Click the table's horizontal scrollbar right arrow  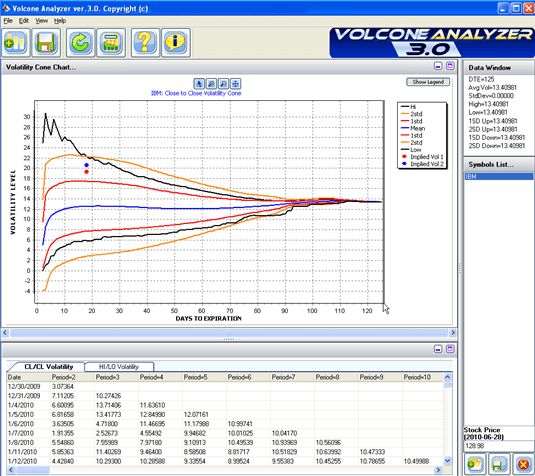[439, 470]
